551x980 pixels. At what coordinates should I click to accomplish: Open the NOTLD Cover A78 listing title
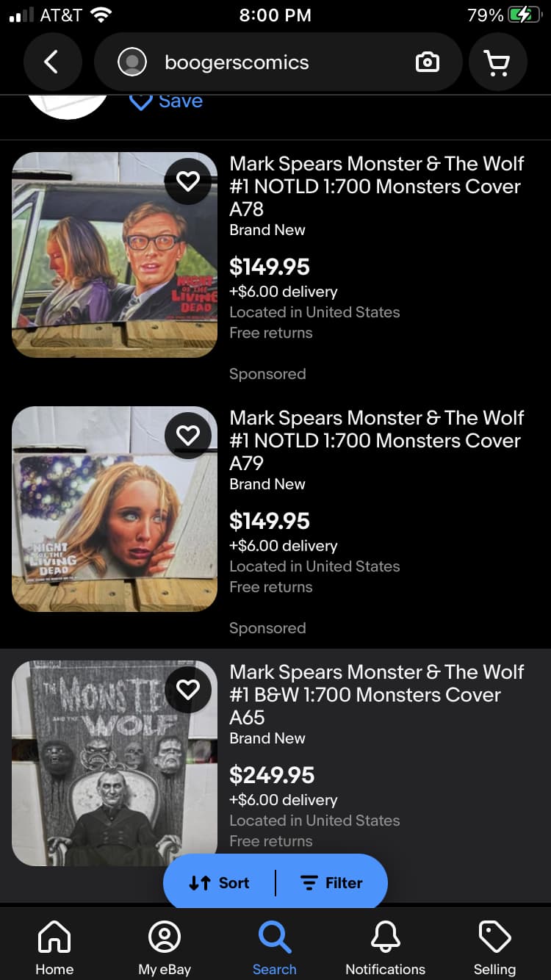377,187
